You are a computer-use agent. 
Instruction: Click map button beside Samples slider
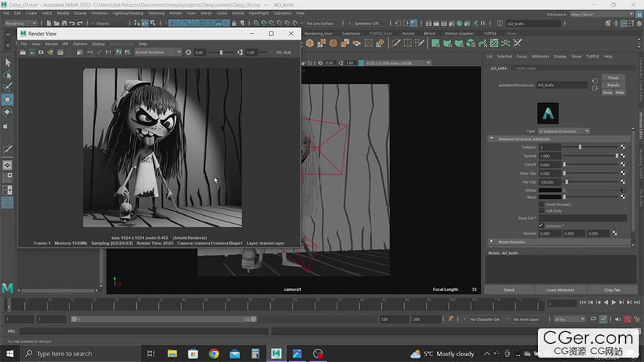click(x=623, y=147)
